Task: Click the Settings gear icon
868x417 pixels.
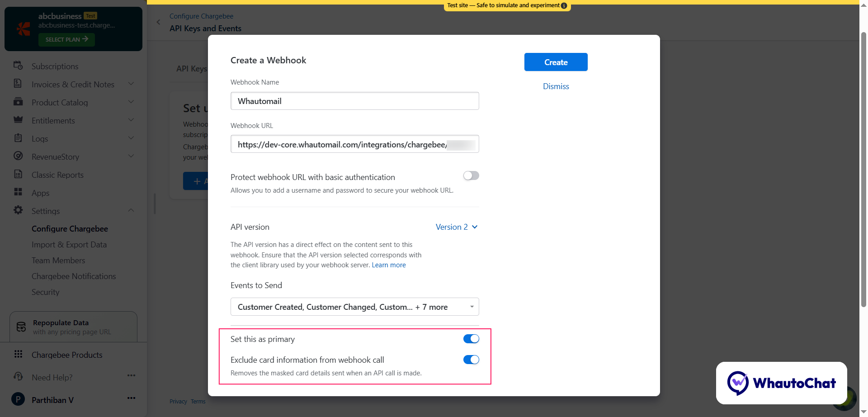Action: click(x=18, y=211)
